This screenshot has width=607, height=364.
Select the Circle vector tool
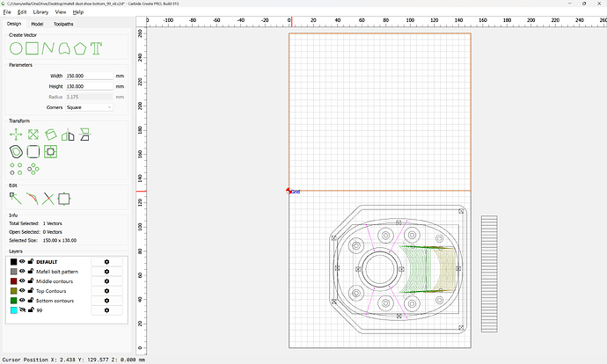(16, 48)
